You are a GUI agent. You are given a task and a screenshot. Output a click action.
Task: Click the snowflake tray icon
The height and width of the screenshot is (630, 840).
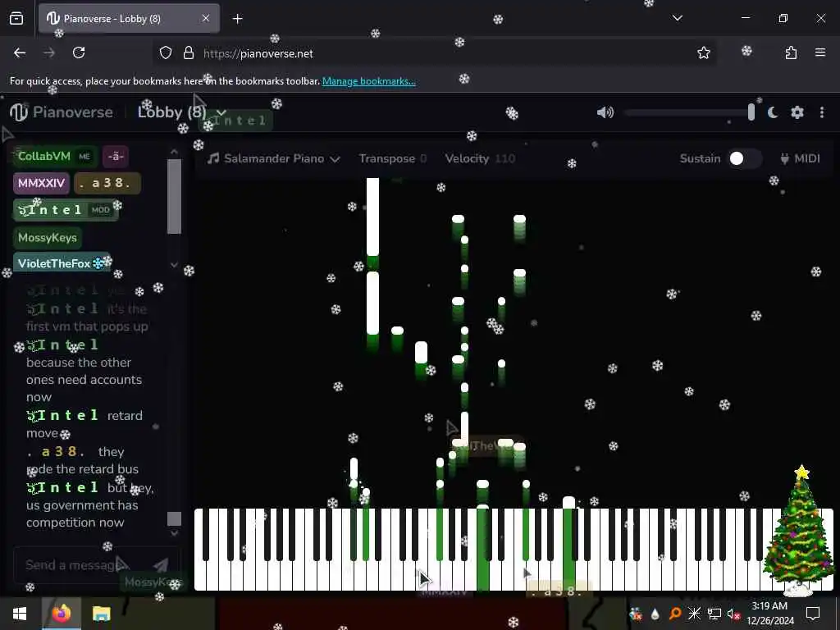(694, 614)
